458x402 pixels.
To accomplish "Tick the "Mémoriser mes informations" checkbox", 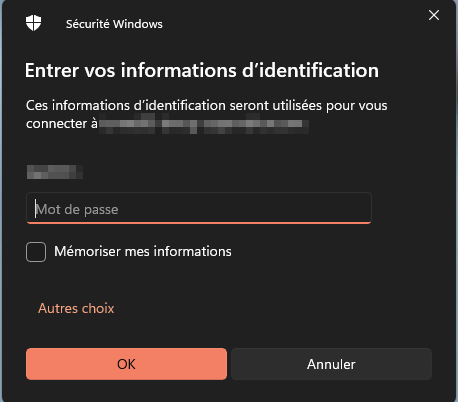I will tap(36, 252).
